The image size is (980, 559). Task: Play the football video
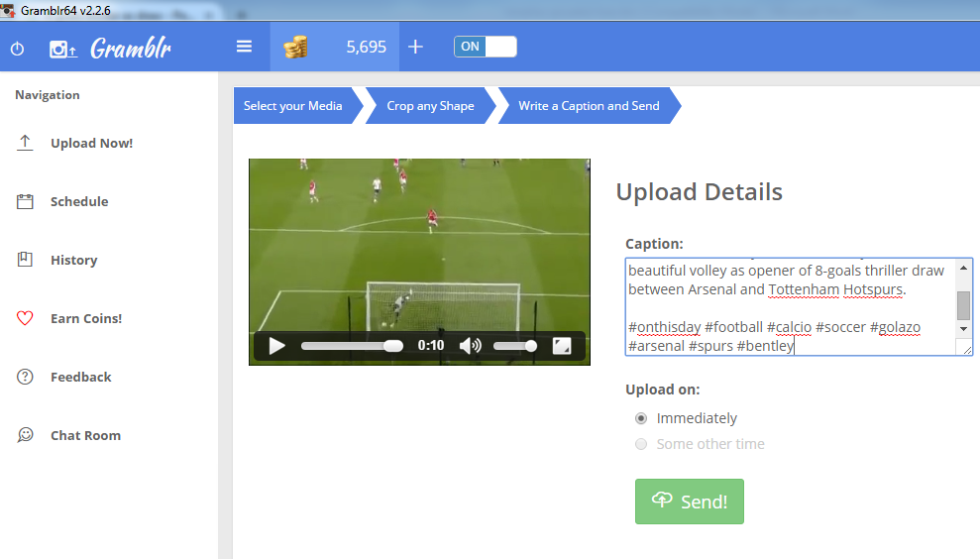(276, 346)
